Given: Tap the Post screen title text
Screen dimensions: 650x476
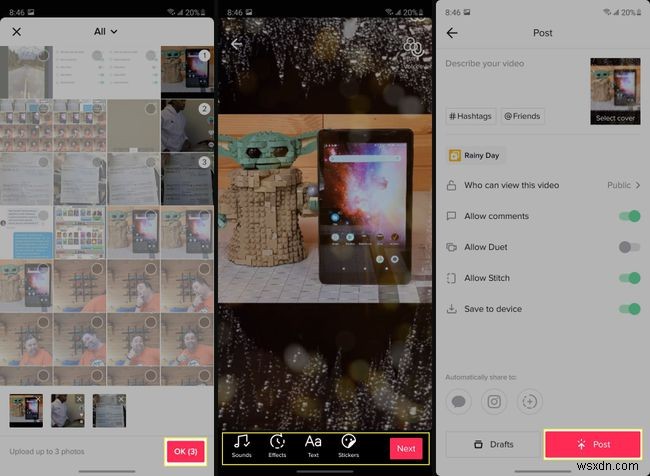Looking at the screenshot, I should coord(543,33).
